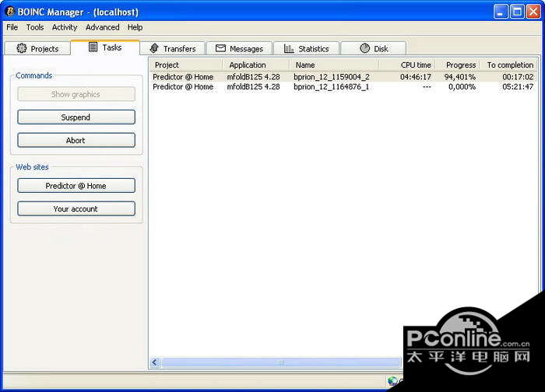Click the globe network status icon
Screen dimensions: 545x392
click(x=392, y=381)
